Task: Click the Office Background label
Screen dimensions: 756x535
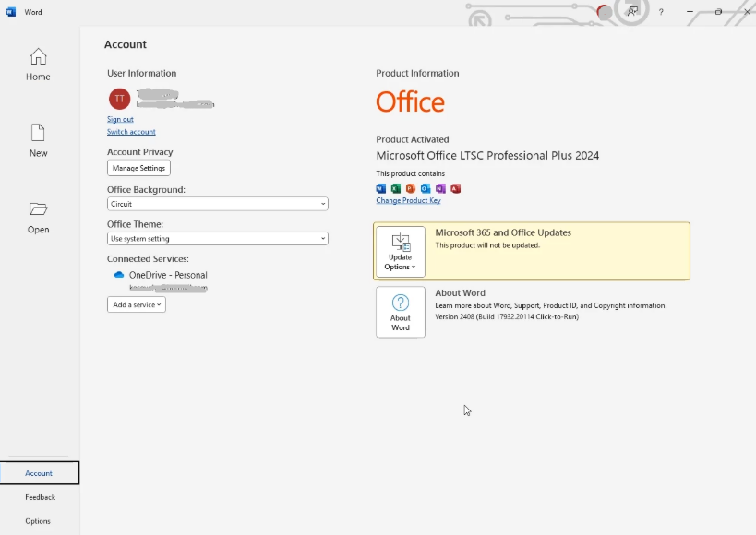Action: (146, 189)
